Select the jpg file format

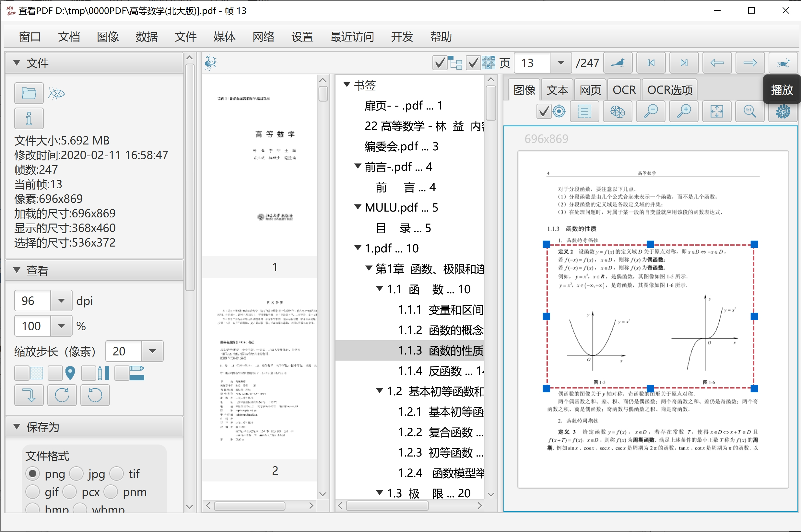click(x=77, y=474)
